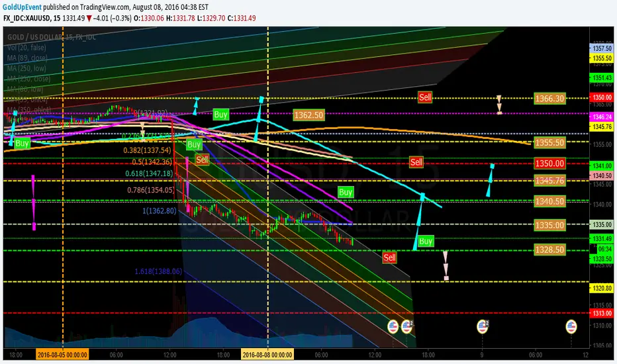Click the Sell label beside the 0.5(1342.36) level
Viewport: 617px width, 364px height.
[202, 159]
